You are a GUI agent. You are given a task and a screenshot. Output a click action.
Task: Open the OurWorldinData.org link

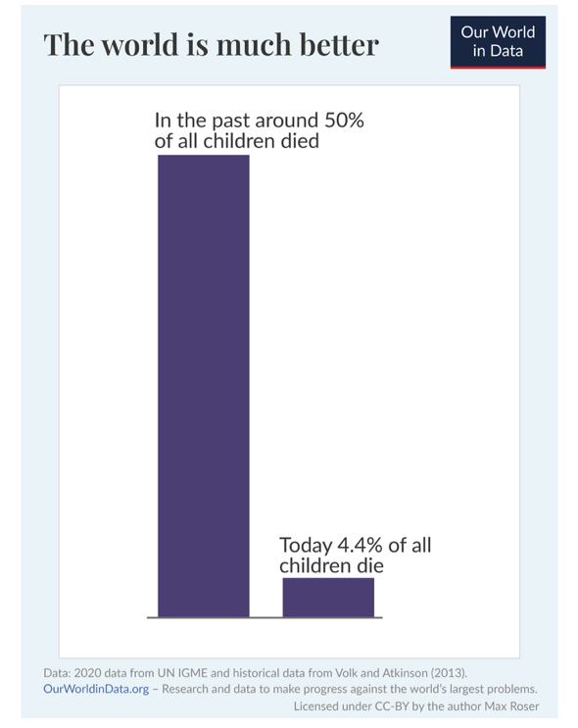(x=96, y=689)
